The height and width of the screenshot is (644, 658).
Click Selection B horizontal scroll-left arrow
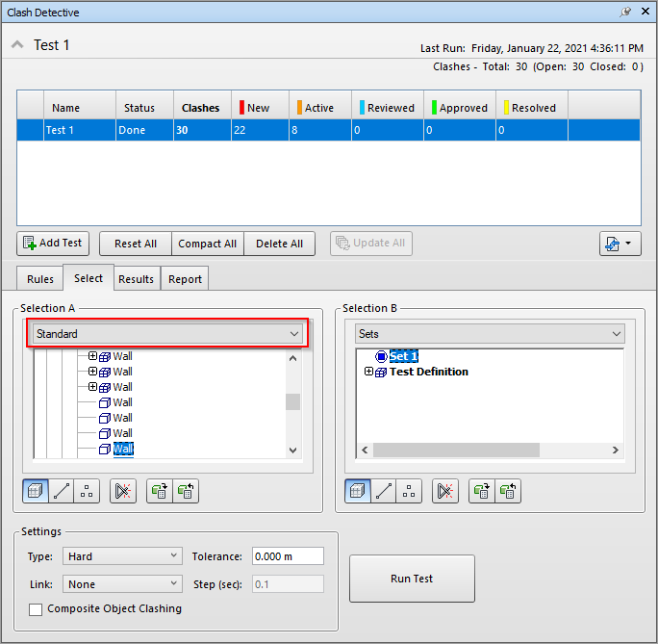[365, 451]
